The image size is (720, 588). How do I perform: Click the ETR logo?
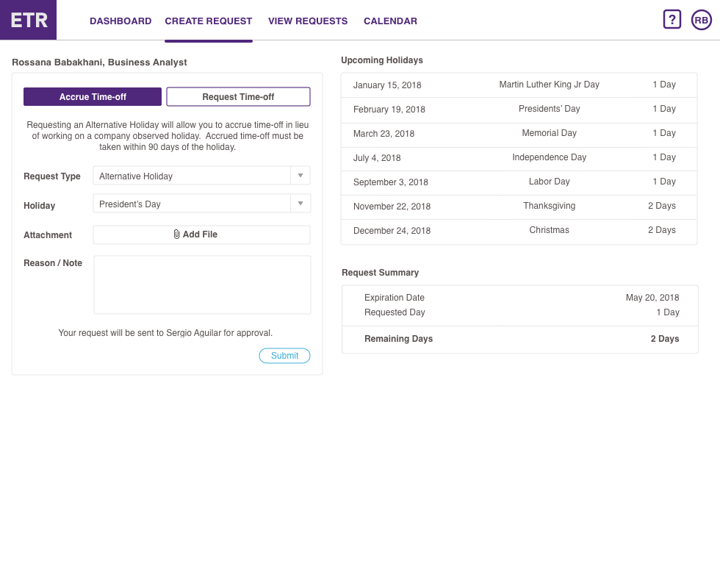[28, 20]
